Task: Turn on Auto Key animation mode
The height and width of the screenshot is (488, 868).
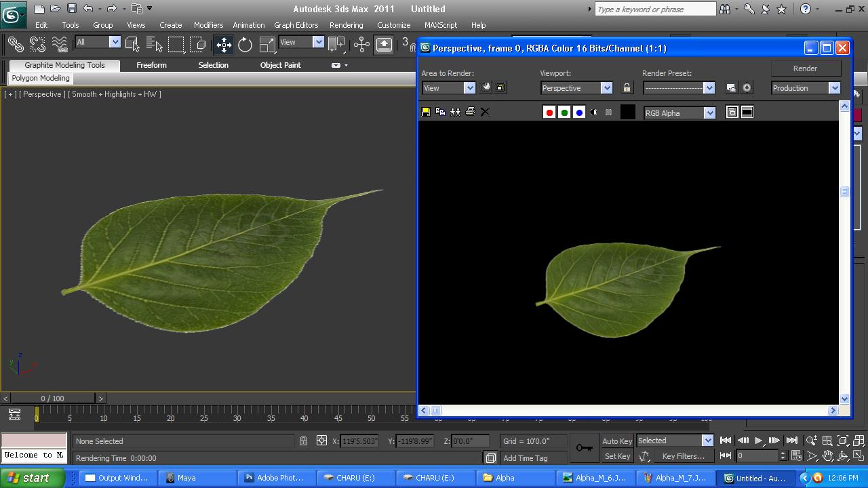Action: pos(616,441)
